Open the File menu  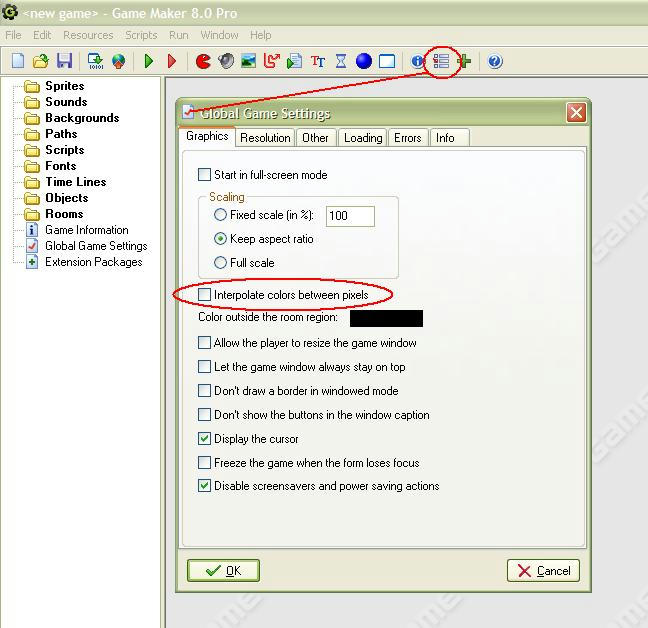click(x=13, y=35)
